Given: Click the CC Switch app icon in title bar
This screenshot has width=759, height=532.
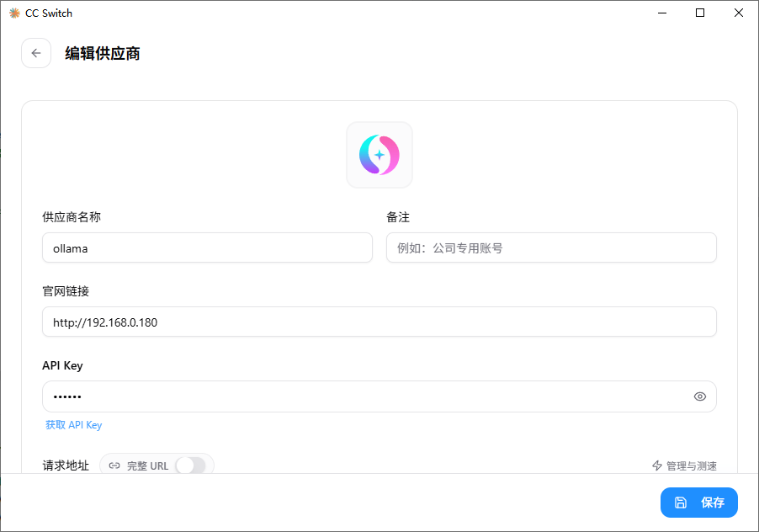Looking at the screenshot, I should click(14, 13).
